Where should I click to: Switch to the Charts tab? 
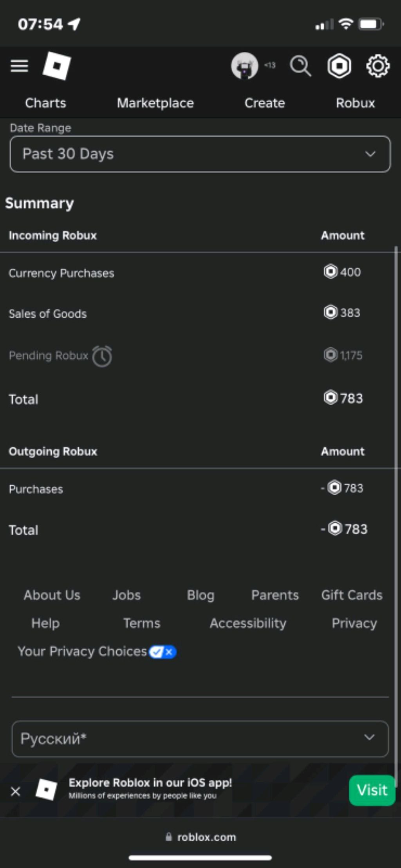coord(45,103)
